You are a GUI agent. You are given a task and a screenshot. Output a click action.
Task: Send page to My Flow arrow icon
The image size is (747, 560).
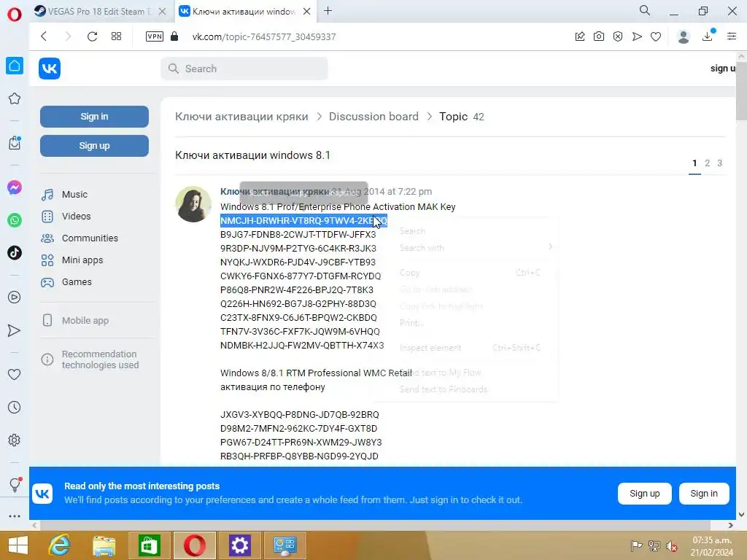637,36
